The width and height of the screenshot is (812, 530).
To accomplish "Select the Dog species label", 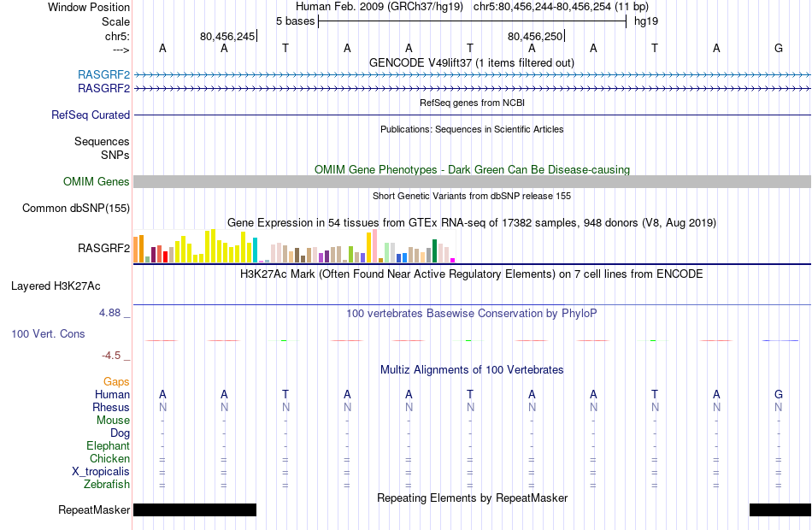I will click(x=120, y=433).
